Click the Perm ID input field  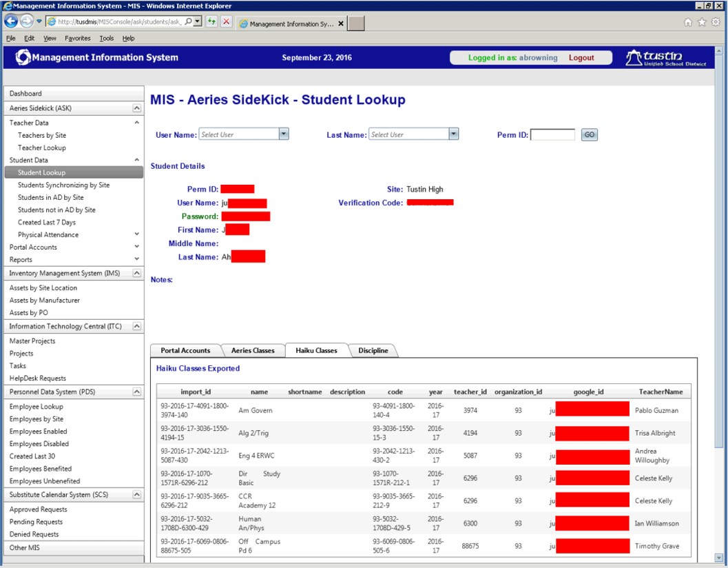click(x=552, y=135)
